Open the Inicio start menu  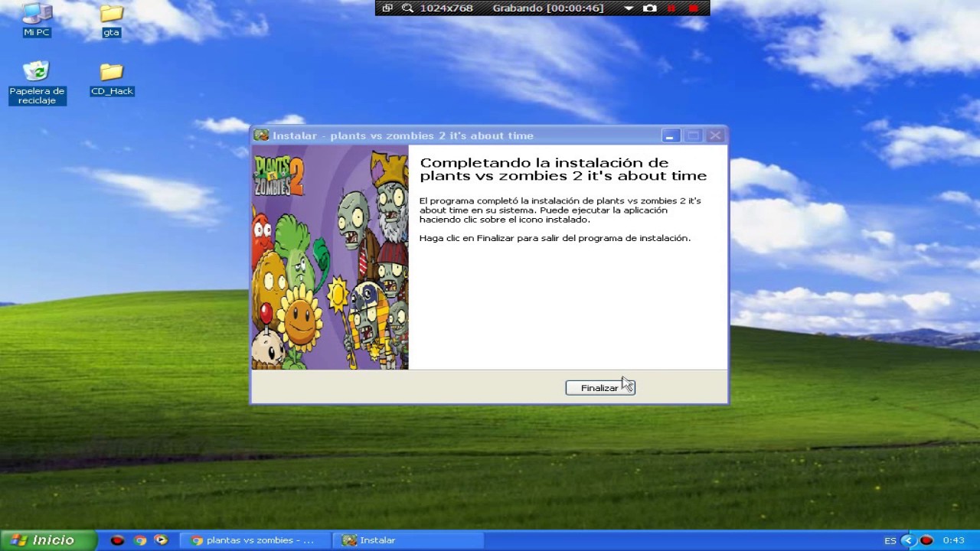(48, 540)
